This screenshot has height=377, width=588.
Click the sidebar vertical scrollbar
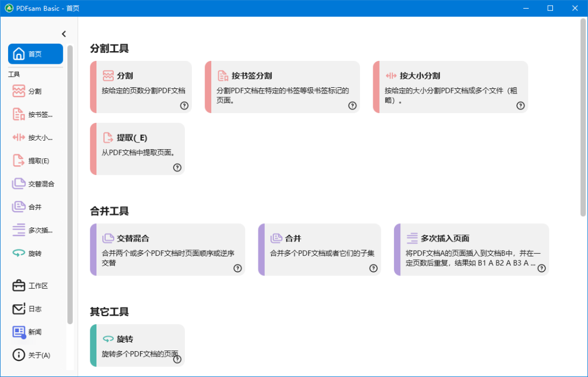coord(69,184)
